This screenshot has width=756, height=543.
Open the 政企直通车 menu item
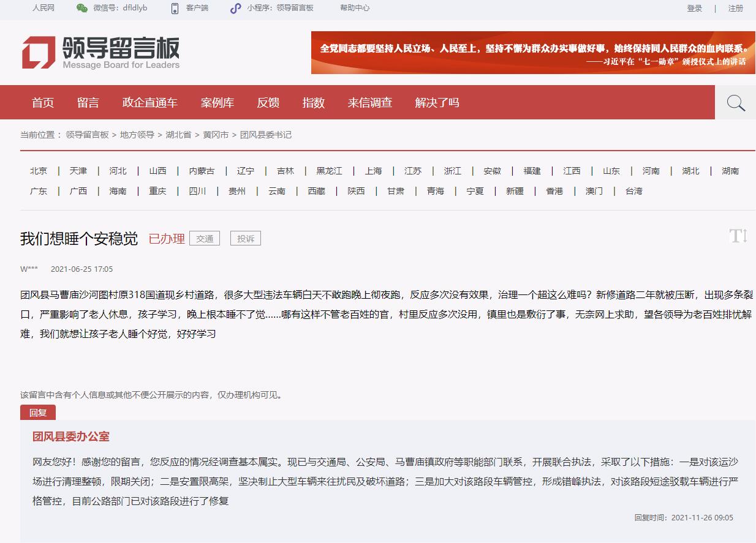(149, 103)
